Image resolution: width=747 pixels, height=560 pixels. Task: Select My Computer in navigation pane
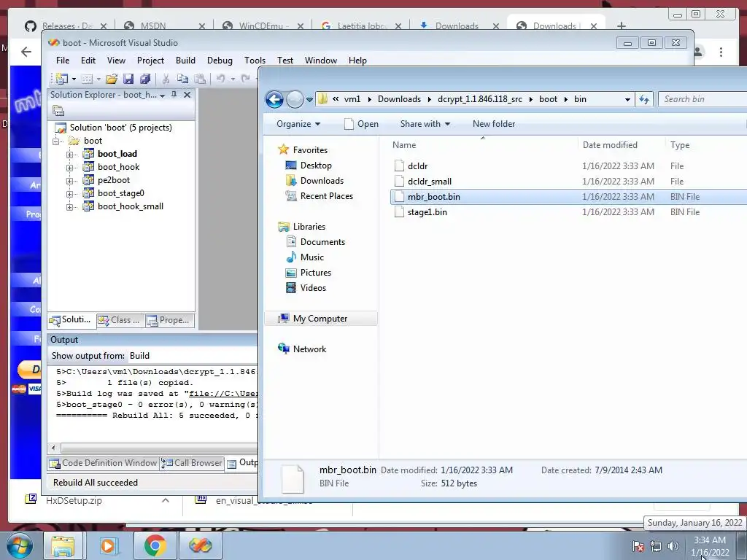(320, 319)
